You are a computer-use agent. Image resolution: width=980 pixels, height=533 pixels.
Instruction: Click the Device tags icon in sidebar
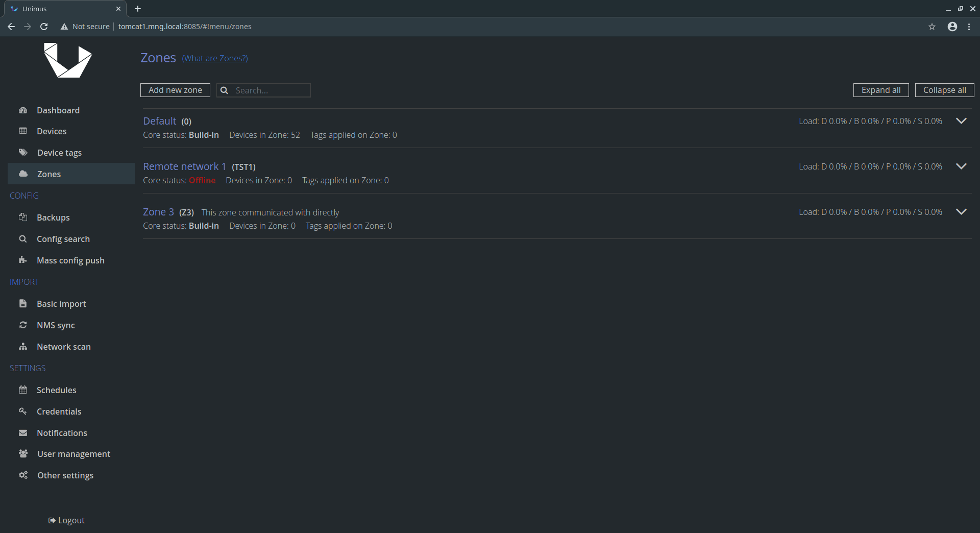pos(23,152)
